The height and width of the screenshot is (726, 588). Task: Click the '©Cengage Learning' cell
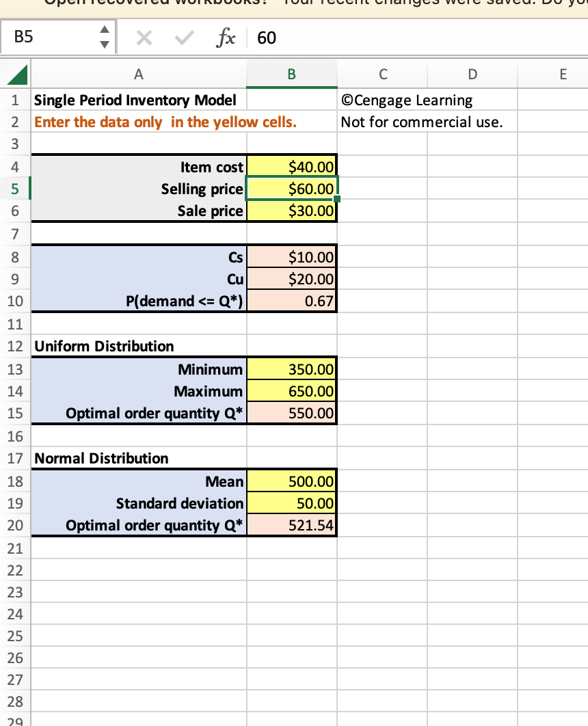coord(382,100)
